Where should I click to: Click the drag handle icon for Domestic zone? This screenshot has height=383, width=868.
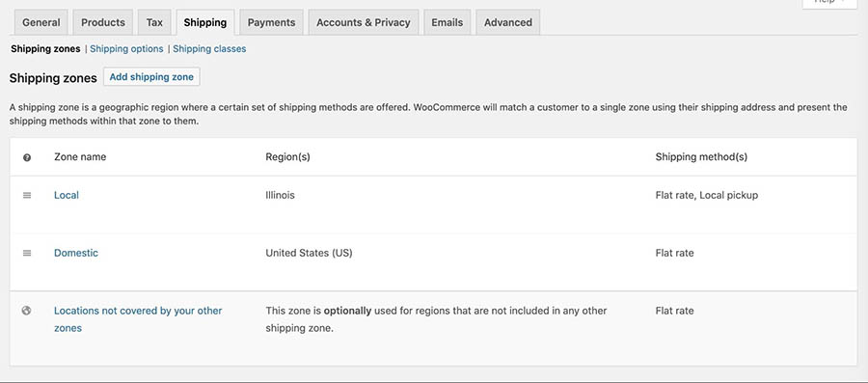[x=27, y=253]
